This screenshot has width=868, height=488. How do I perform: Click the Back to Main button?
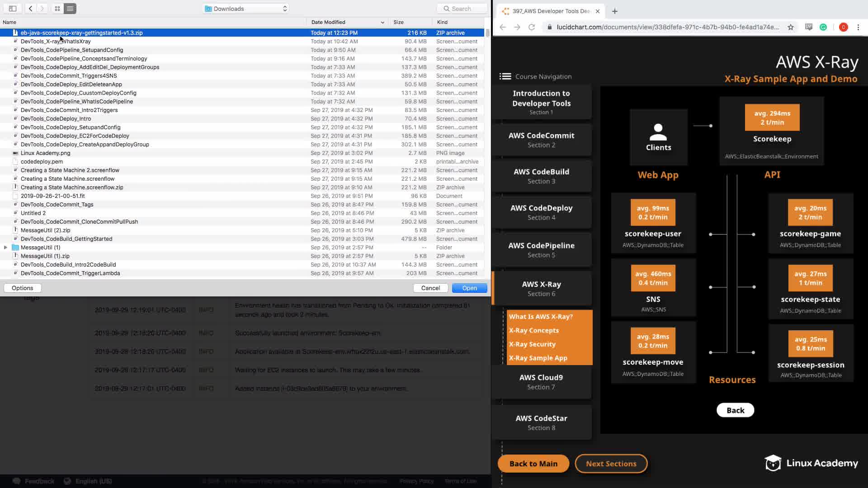[x=533, y=464]
